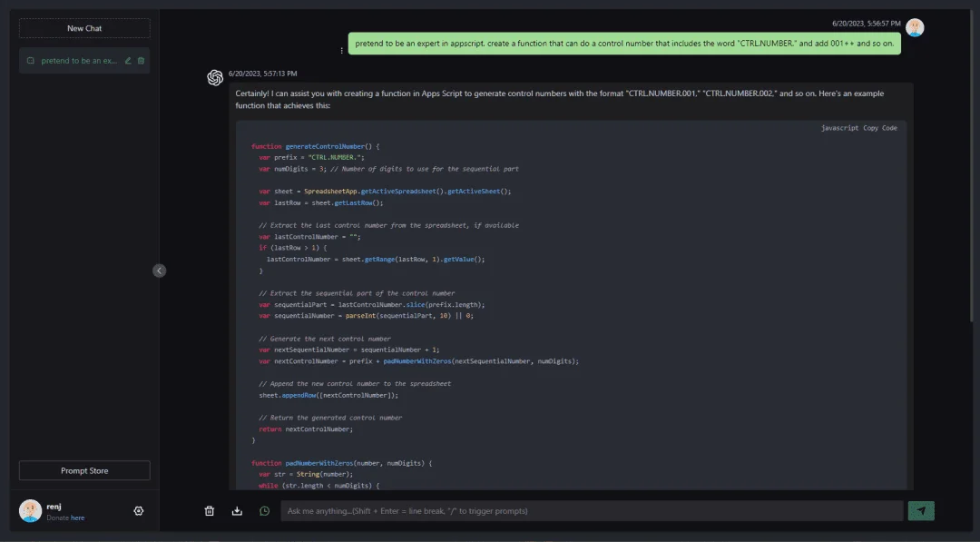Click the renj username label

(54, 507)
